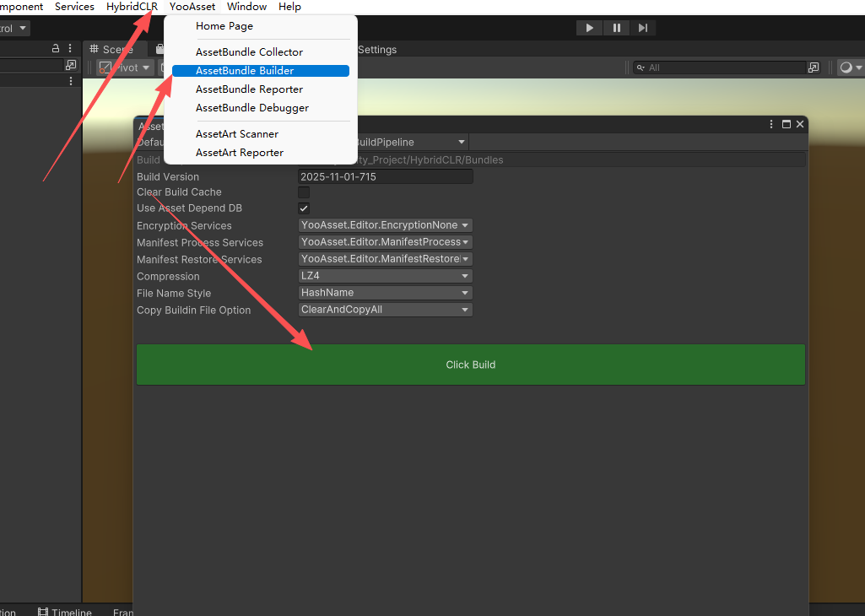The height and width of the screenshot is (616, 865).
Task: Open the Encryption Services dropdown
Action: pos(385,225)
